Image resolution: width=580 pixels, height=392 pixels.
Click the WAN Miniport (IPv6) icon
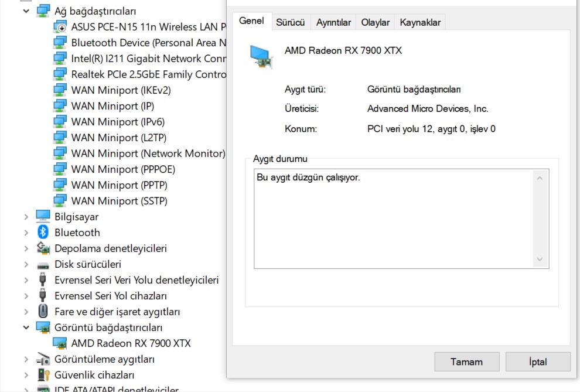(x=60, y=122)
